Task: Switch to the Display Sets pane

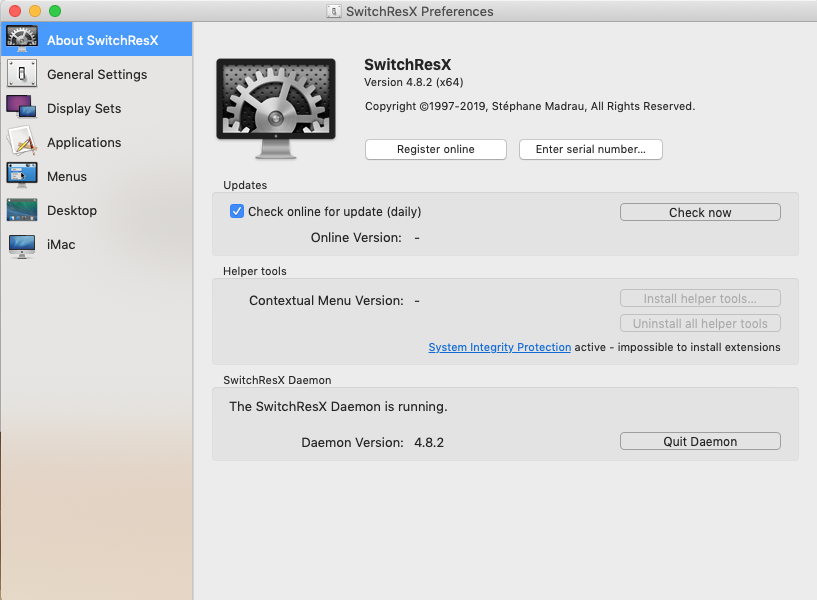Action: (x=84, y=108)
